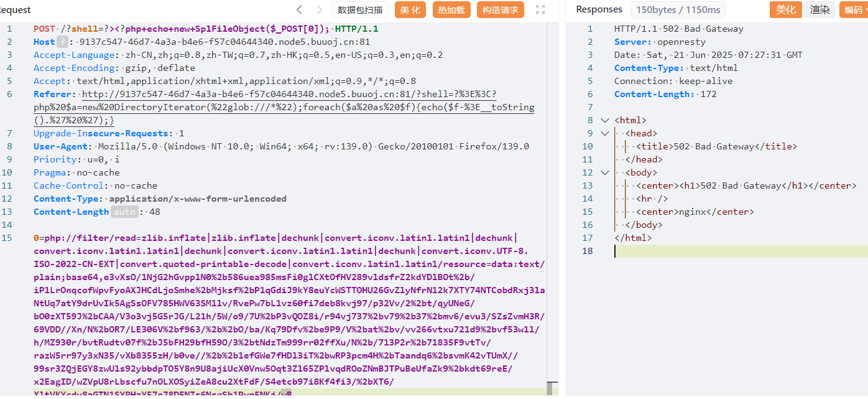Click the Host header name
This screenshot has width=868, height=399.
pos(44,42)
